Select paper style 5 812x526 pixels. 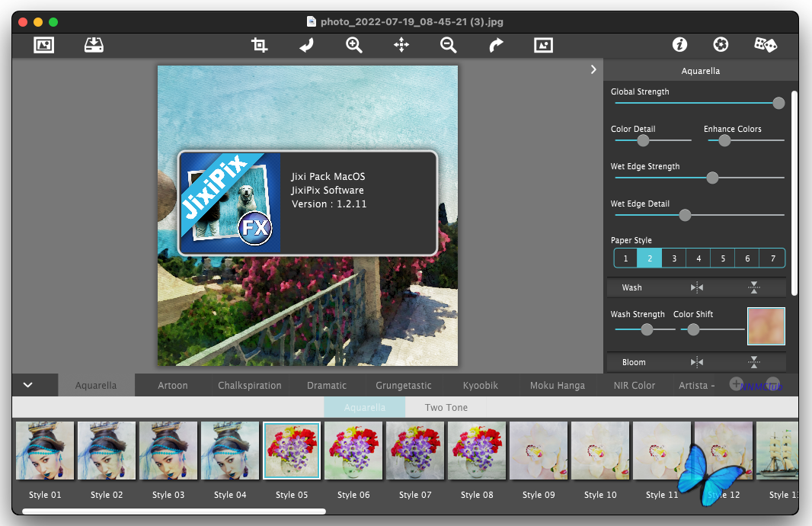(x=723, y=258)
